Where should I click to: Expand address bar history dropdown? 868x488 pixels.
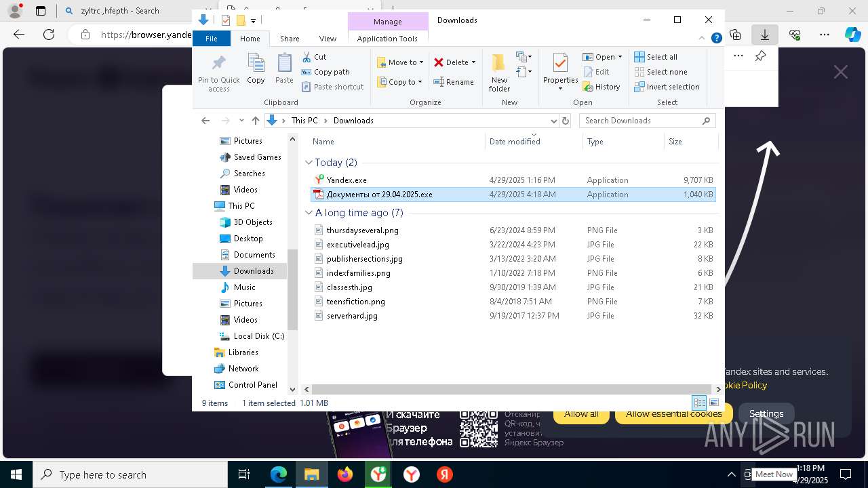[x=553, y=121]
